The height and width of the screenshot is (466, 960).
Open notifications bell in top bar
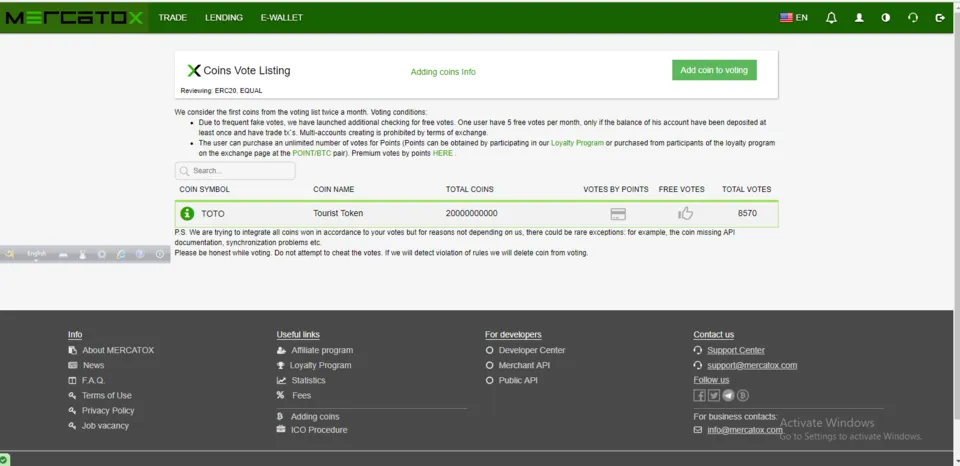[831, 18]
